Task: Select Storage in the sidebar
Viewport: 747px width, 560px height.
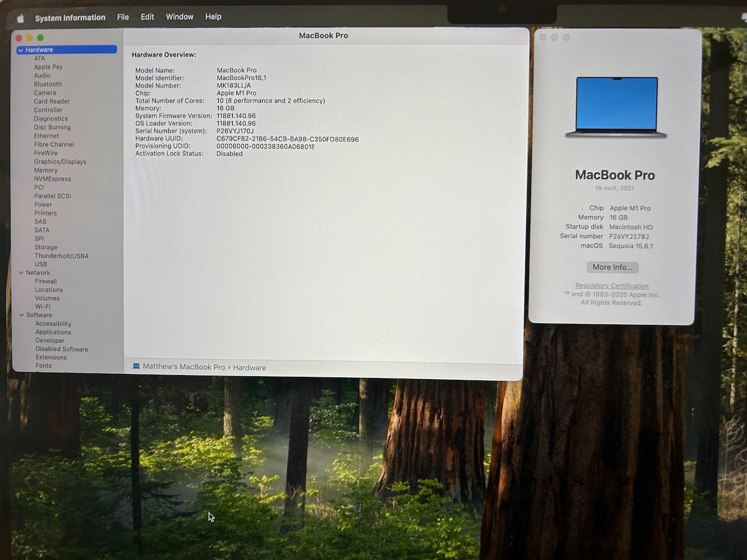Action: click(46, 247)
